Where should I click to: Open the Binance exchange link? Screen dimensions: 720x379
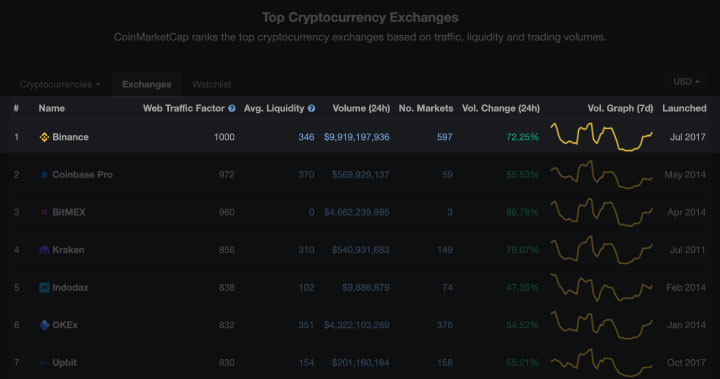70,137
